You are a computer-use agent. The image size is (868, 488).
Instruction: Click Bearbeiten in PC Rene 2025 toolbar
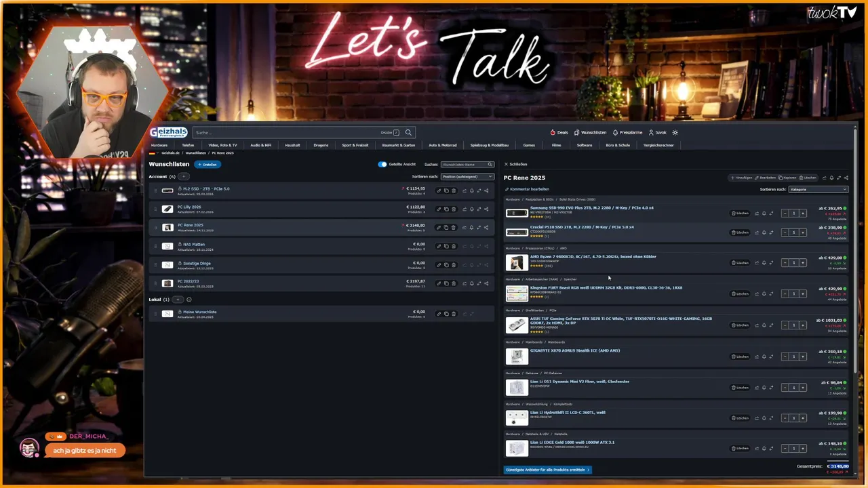[765, 178]
